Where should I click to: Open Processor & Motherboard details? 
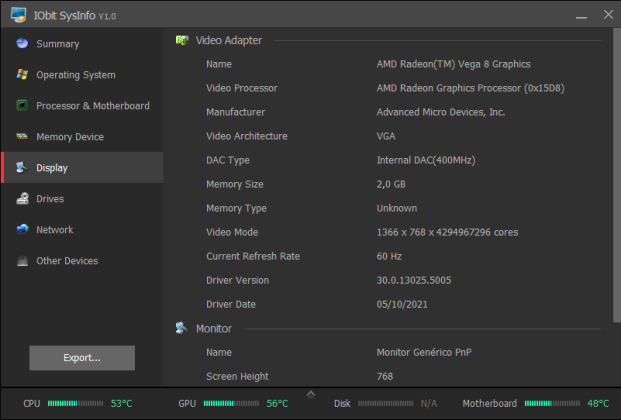[82, 105]
